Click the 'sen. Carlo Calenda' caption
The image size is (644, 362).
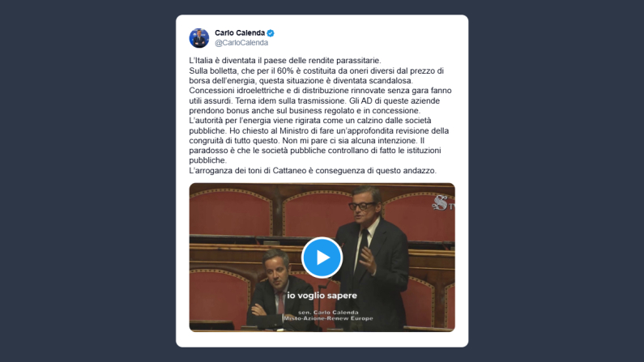328,313
